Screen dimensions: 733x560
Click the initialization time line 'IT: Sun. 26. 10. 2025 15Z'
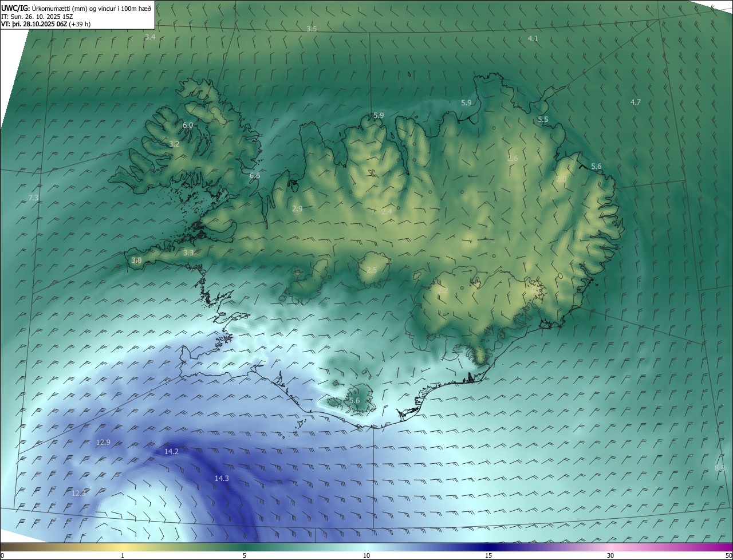coord(37,17)
